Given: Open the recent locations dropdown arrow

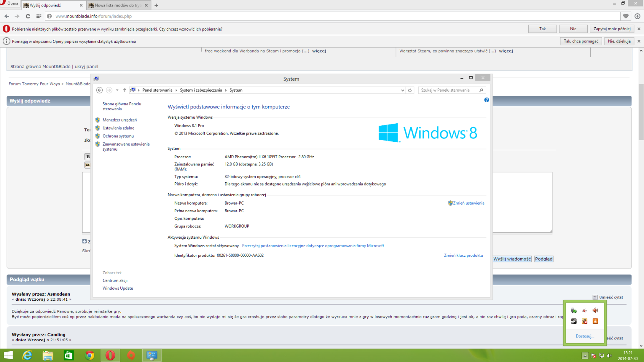Looking at the screenshot, I should [117, 90].
